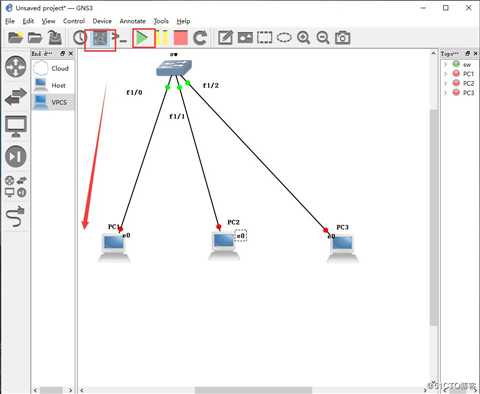
Task: Open the Tools menu
Action: tap(161, 21)
